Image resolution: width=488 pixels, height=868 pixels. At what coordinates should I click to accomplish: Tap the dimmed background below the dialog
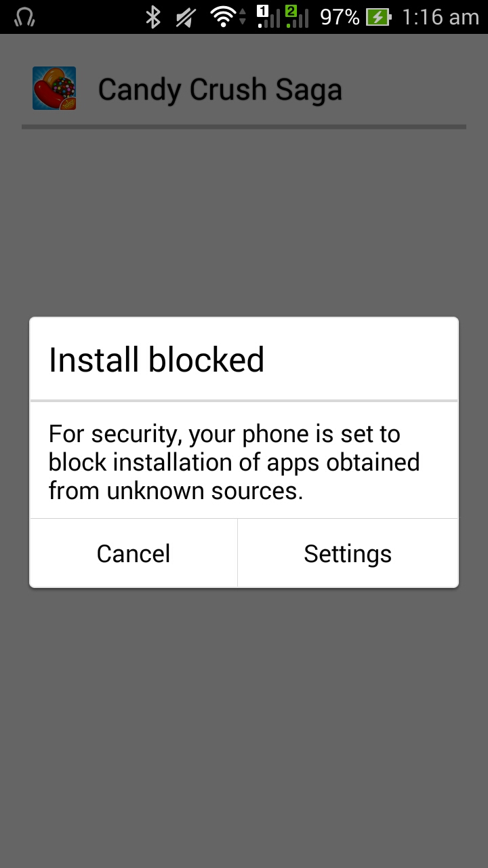click(x=244, y=726)
